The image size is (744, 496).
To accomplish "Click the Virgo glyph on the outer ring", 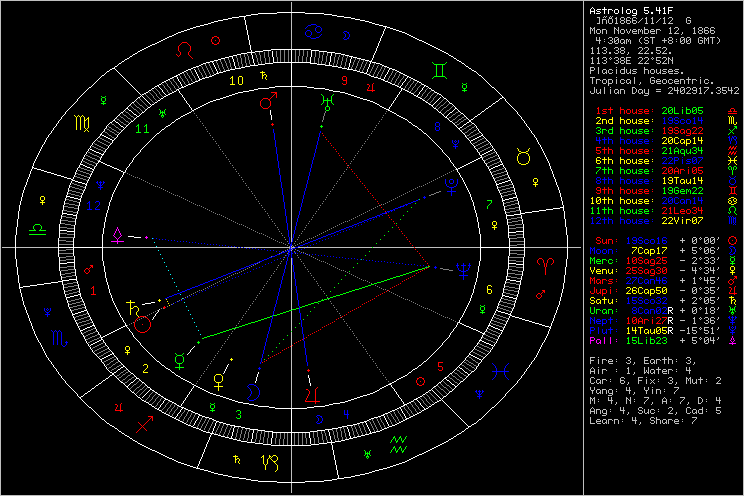I will coord(77,124).
